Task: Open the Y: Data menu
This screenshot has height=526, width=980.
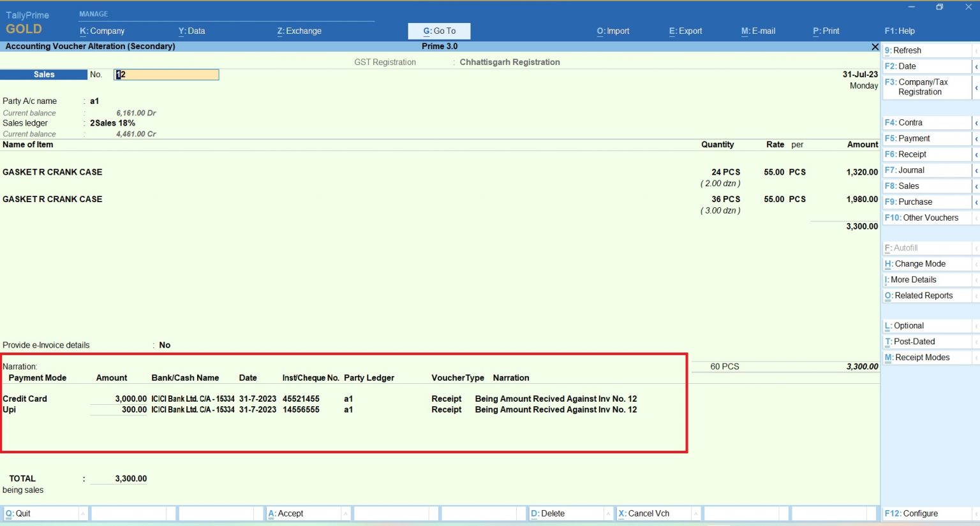Action: (191, 31)
